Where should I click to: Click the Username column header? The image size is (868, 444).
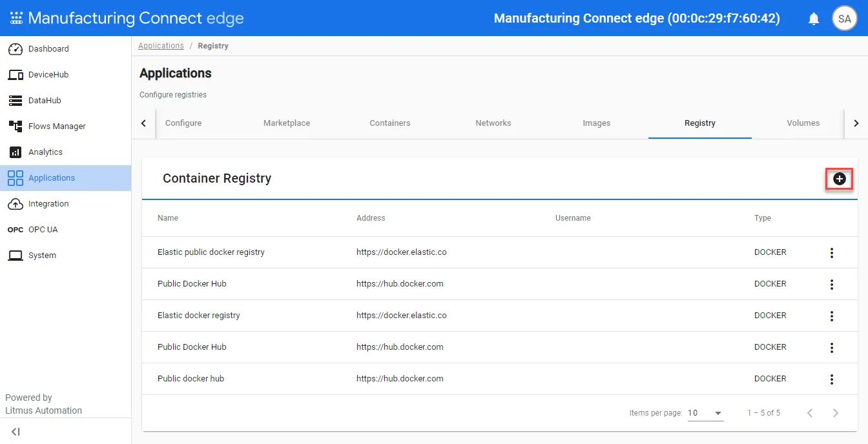(573, 218)
